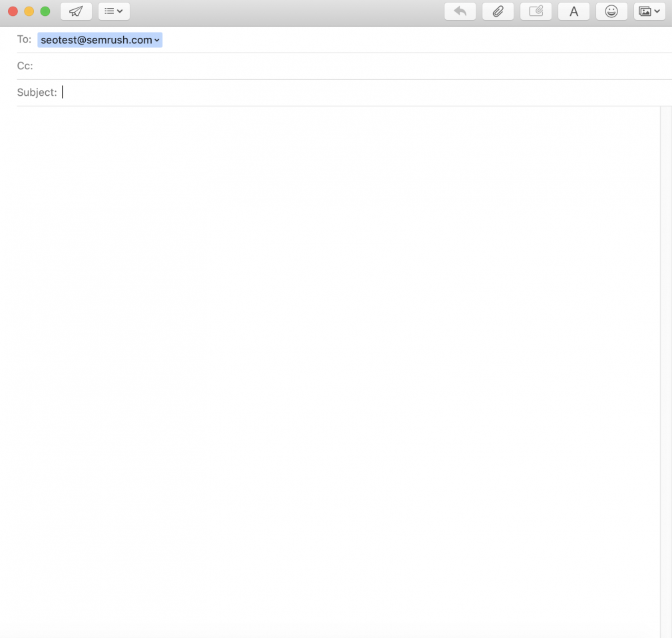672x638 pixels.
Task: Send the message with paper plane button
Action: point(76,11)
